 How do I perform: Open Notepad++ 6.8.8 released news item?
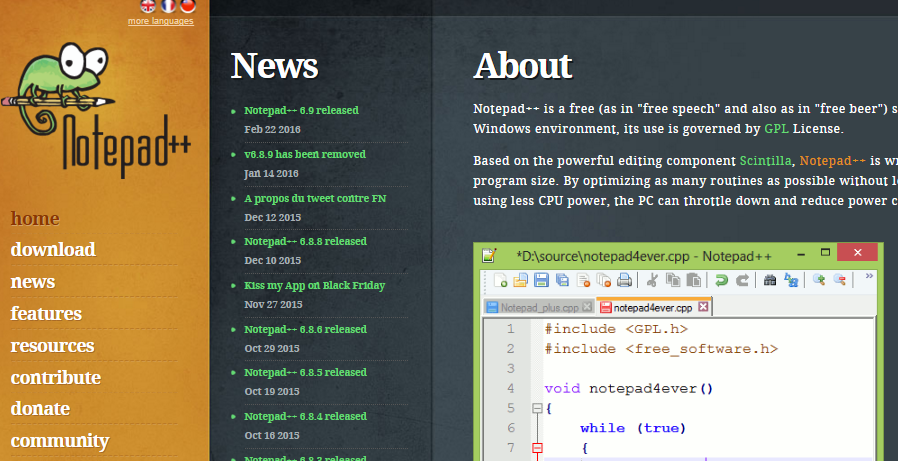[305, 241]
